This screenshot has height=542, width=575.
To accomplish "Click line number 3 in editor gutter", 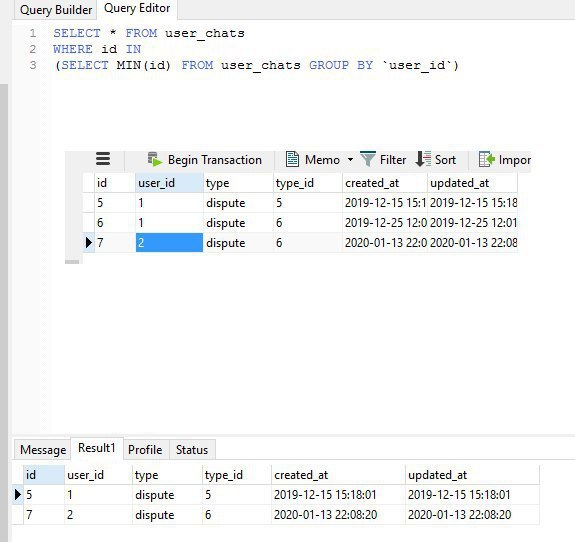I will click(x=33, y=65).
